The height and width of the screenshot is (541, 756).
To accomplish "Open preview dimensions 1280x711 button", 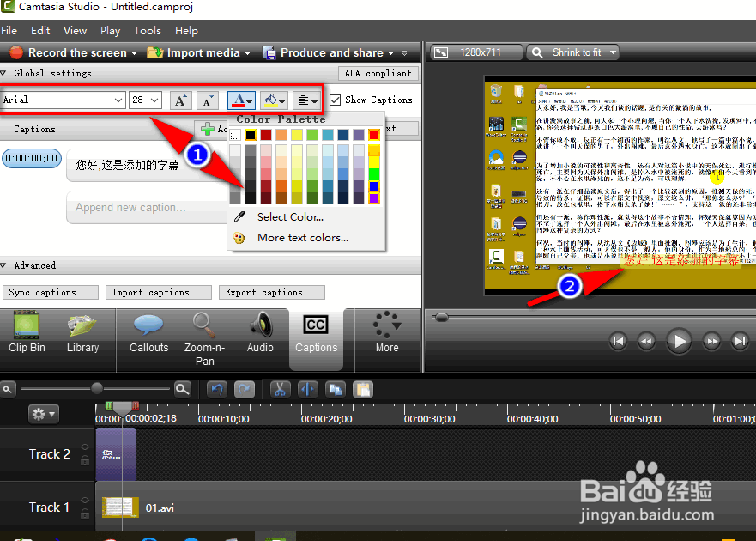I will 476,52.
